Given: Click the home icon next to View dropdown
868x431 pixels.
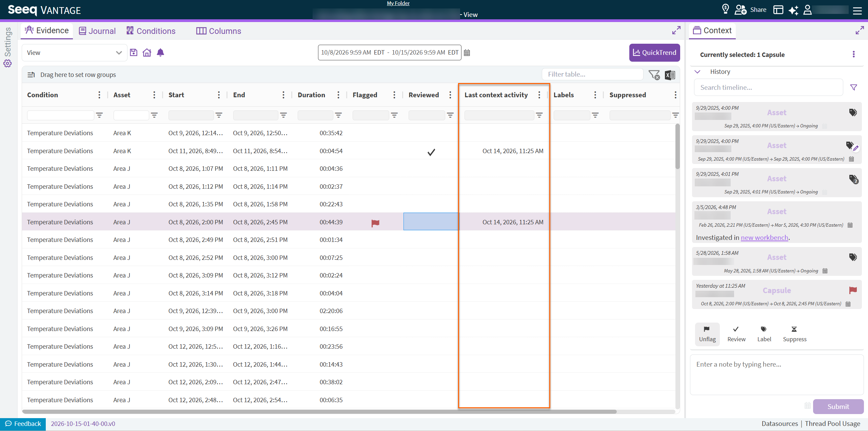Looking at the screenshot, I should tap(147, 53).
